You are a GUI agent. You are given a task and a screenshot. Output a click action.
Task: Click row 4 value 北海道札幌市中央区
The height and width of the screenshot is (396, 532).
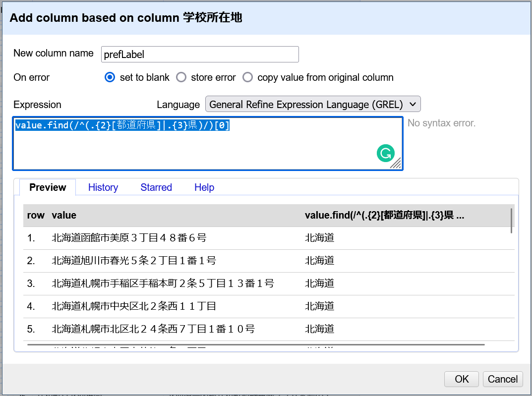pos(134,306)
